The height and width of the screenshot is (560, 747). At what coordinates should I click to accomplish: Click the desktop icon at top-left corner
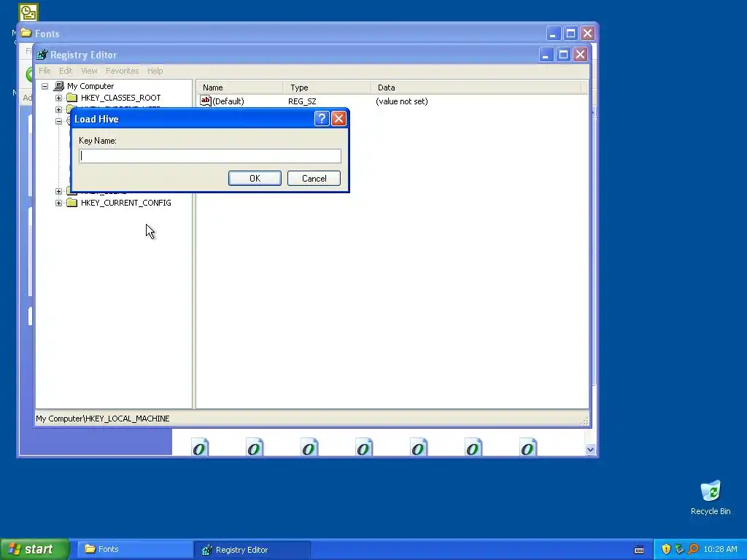28,12
